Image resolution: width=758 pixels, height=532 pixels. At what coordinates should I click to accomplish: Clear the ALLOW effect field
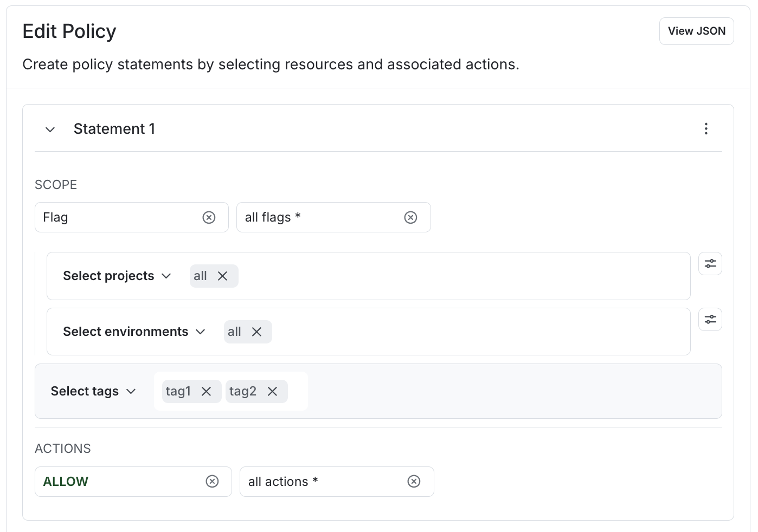[x=212, y=482]
